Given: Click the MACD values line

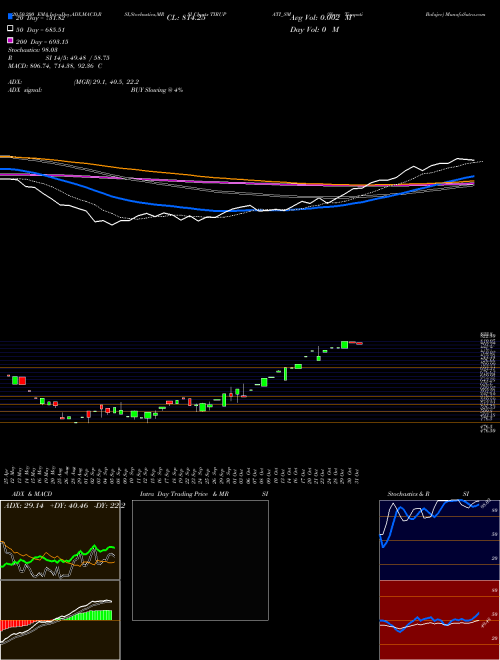Looking at the screenshot, I should pos(55,66).
